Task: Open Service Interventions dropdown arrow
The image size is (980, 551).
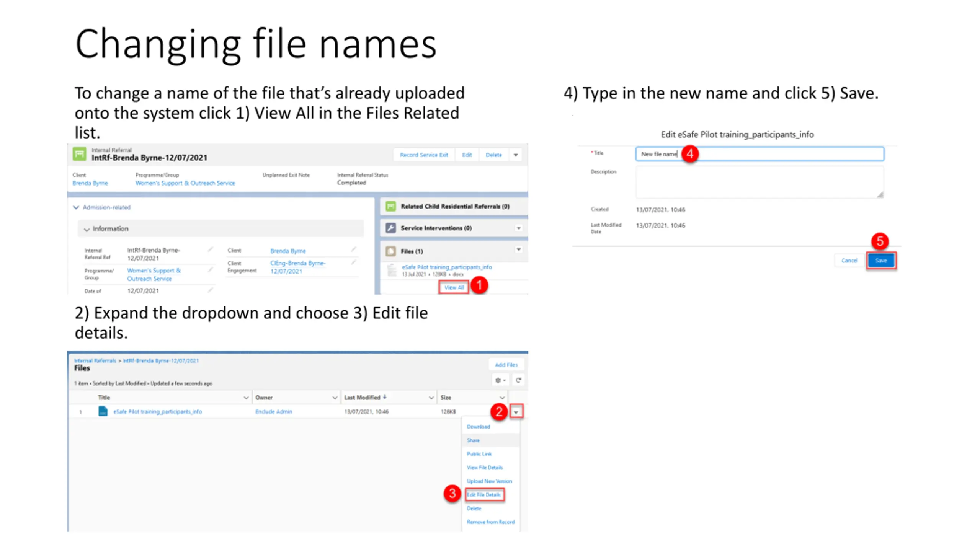Action: point(519,228)
